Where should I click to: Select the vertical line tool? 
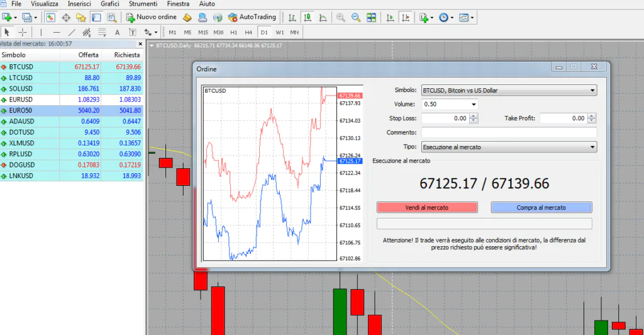point(41,32)
